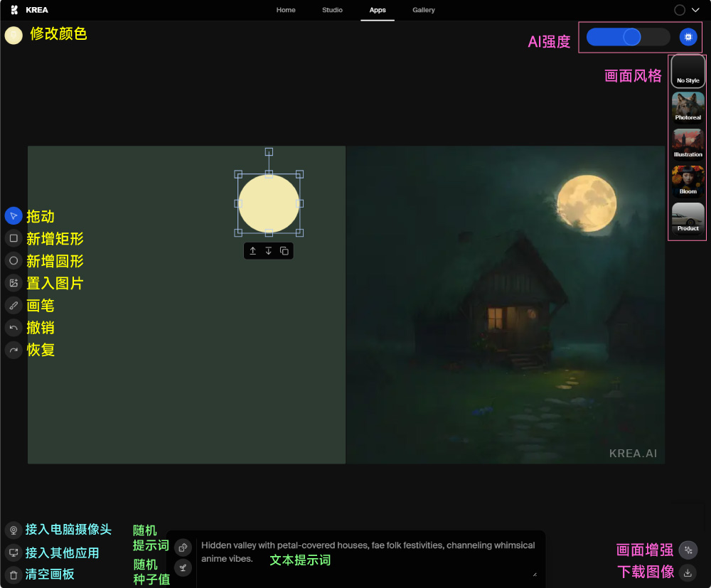
Task: Click the random prompt dice icon
Action: [x=183, y=547]
